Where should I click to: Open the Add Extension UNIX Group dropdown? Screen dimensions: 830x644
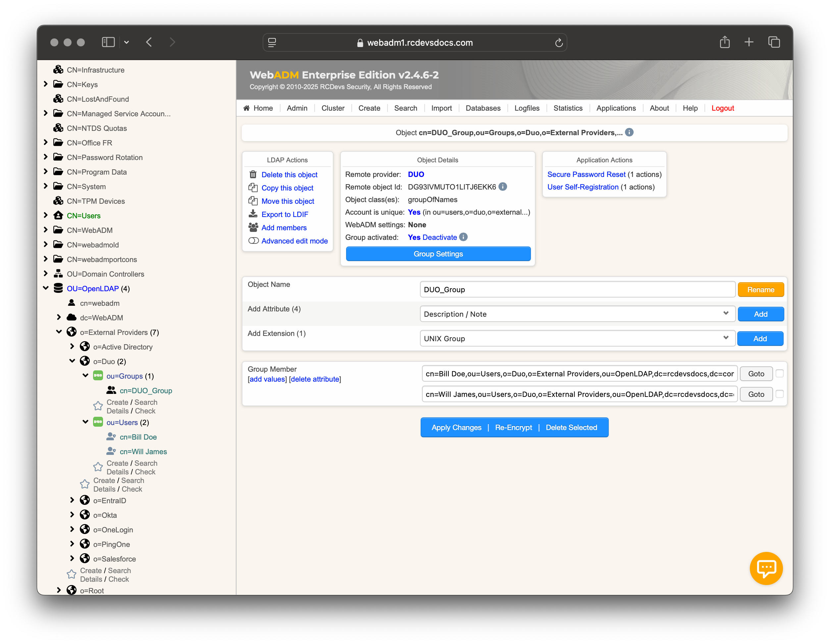click(x=577, y=338)
